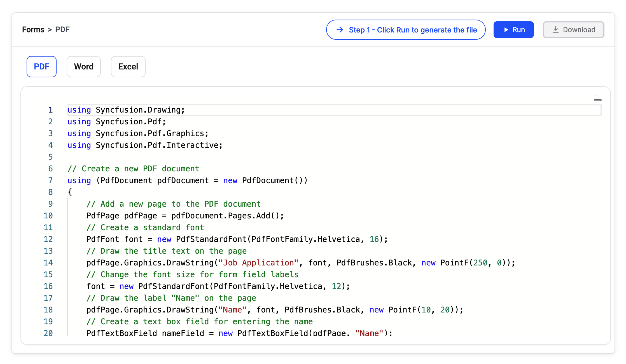Click 'PdfTextBoxField nameField' on line 20
626x364 pixels.
coord(145,333)
